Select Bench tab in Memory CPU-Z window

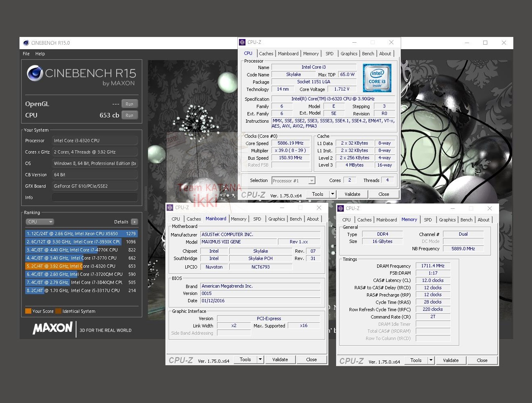point(467,220)
